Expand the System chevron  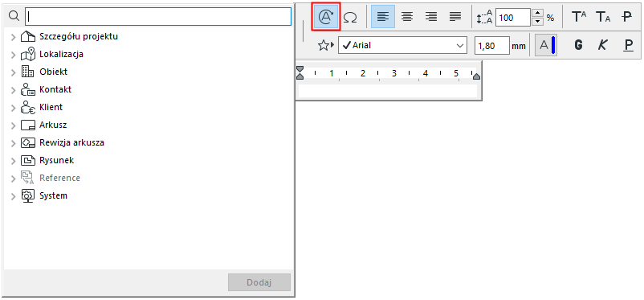[13, 196]
